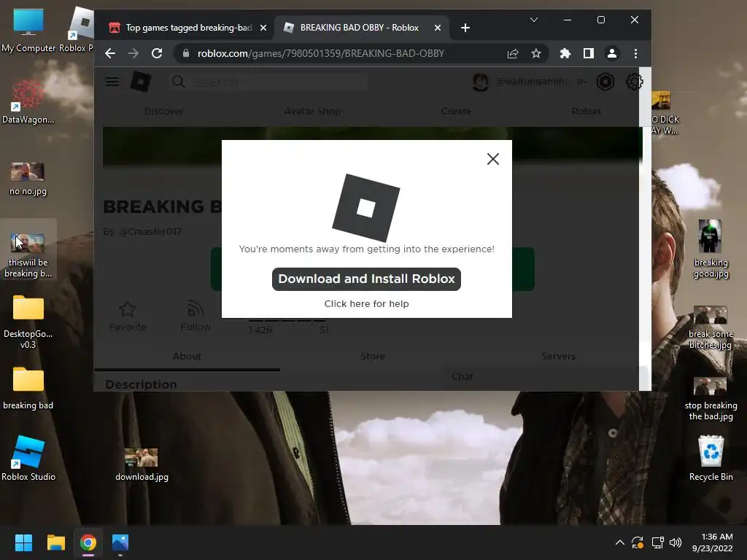This screenshot has height=560, width=747.
Task: Expand the tab search chevron
Action: click(x=534, y=20)
